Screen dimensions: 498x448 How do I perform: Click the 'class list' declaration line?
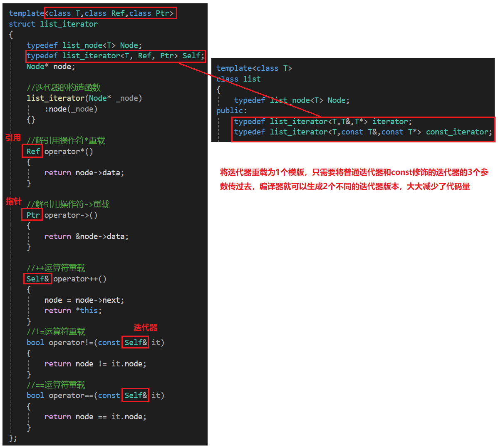pos(238,79)
